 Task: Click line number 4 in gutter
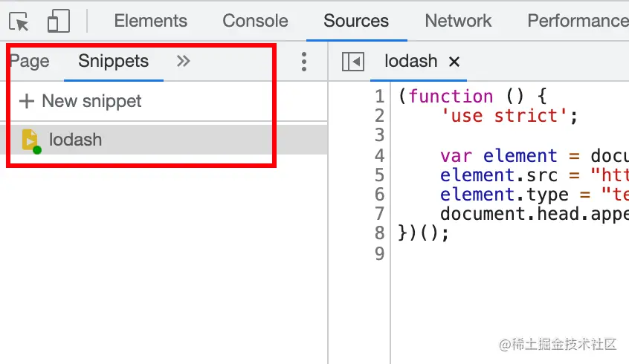pos(379,155)
